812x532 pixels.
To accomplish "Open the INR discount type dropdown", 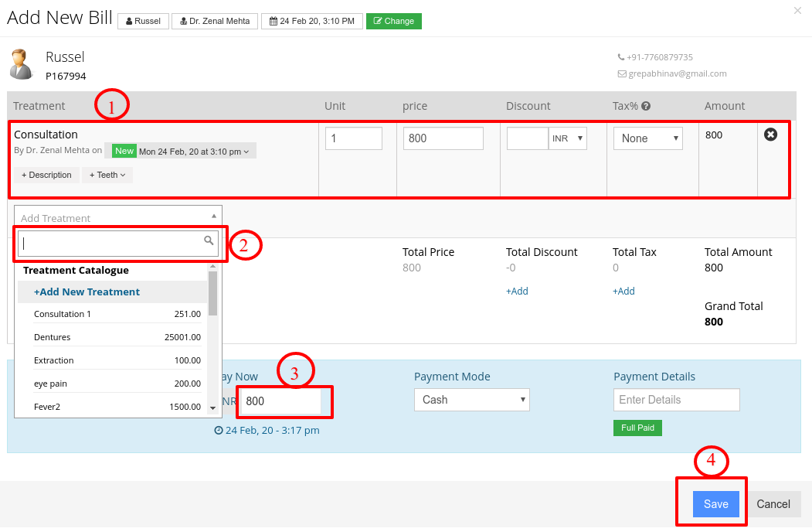I will point(568,138).
